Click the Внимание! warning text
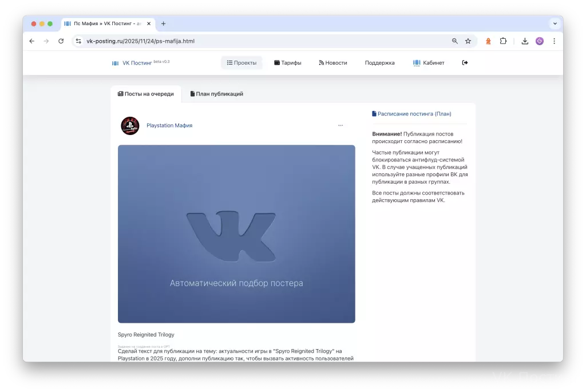This screenshot has width=586, height=392. 387,134
